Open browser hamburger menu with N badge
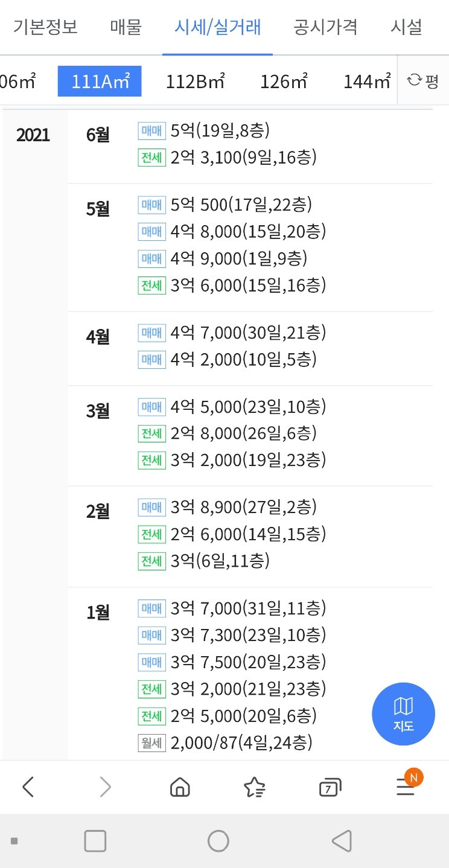Screen dimensions: 449x868 [x=406, y=785]
